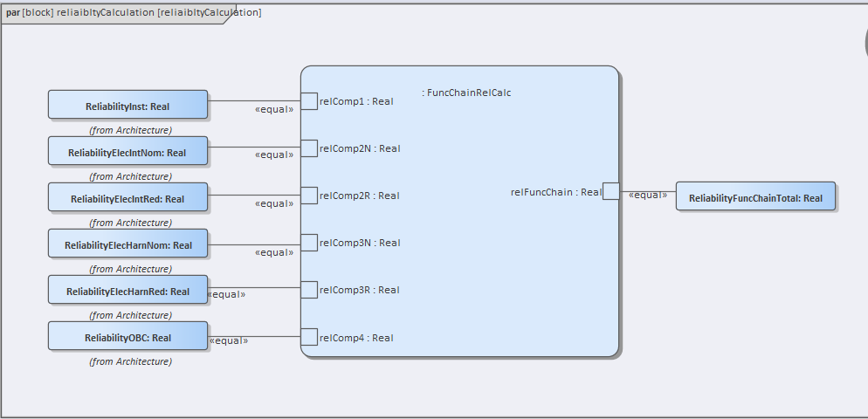Select the 'relComp4 : Real' label
The height and width of the screenshot is (419, 868).
tap(356, 338)
